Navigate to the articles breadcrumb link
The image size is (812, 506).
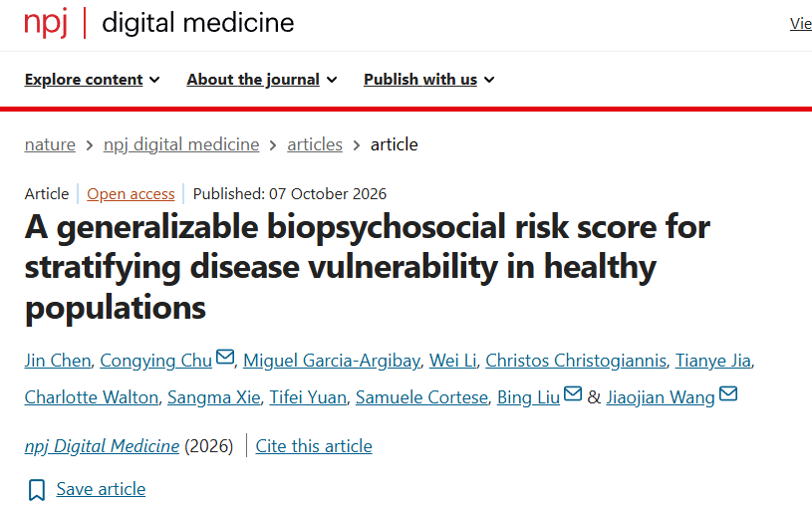[315, 144]
